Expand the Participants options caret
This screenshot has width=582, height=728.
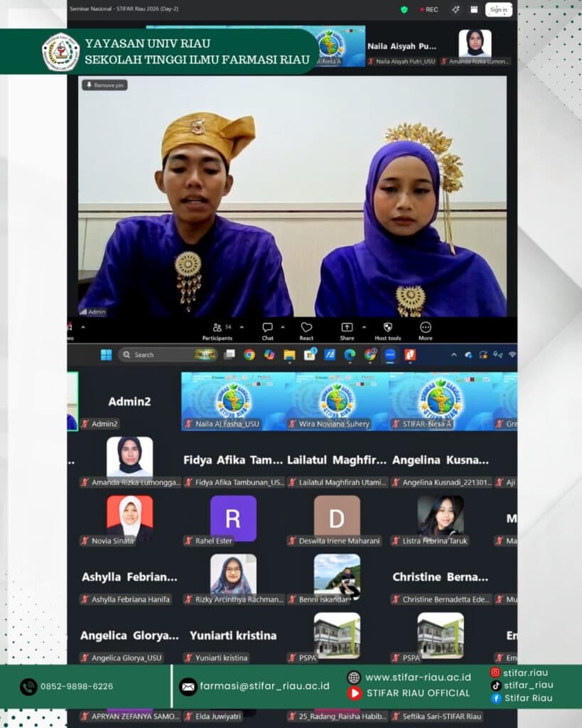pos(242,327)
